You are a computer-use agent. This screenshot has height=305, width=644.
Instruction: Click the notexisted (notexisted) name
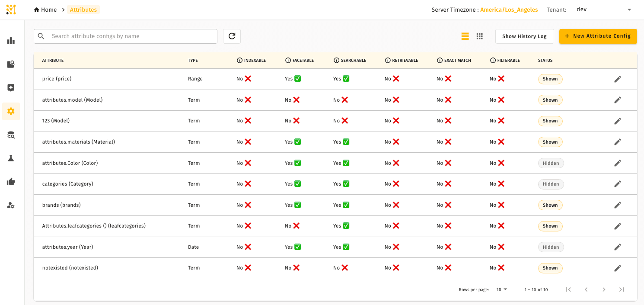(70, 268)
